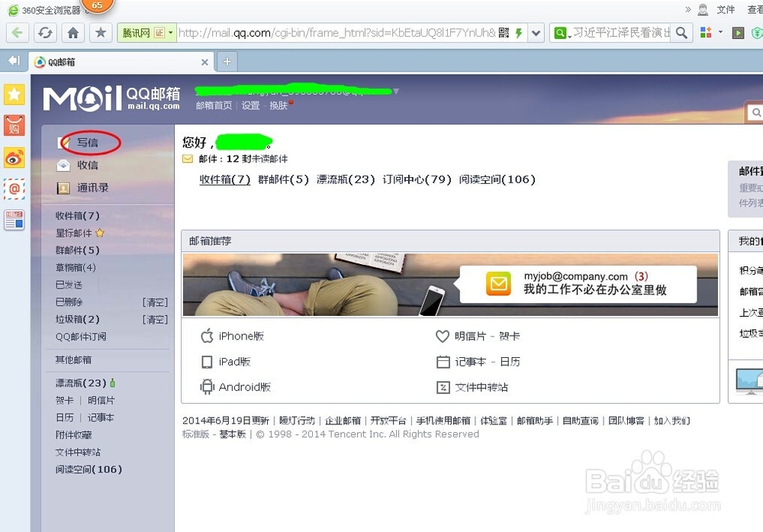Click 写信 to compose a new email
This screenshot has width=763, height=532.
[x=88, y=143]
